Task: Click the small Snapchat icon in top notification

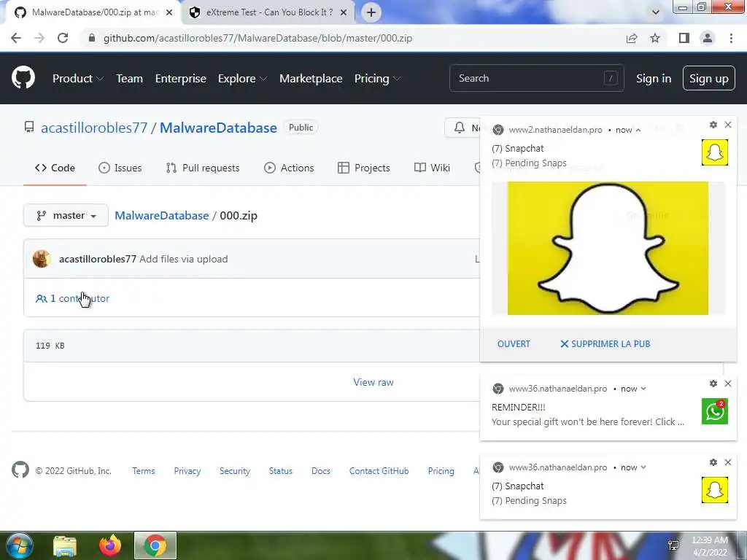Action: click(715, 152)
